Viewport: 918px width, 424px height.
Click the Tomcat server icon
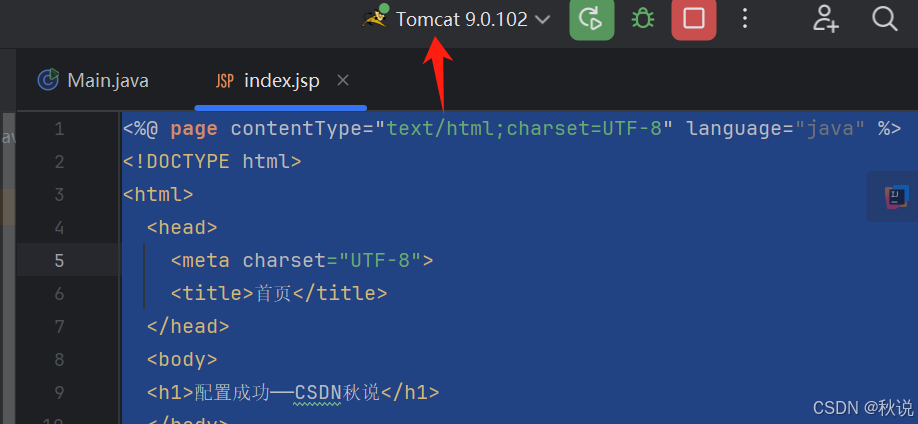[x=375, y=18]
